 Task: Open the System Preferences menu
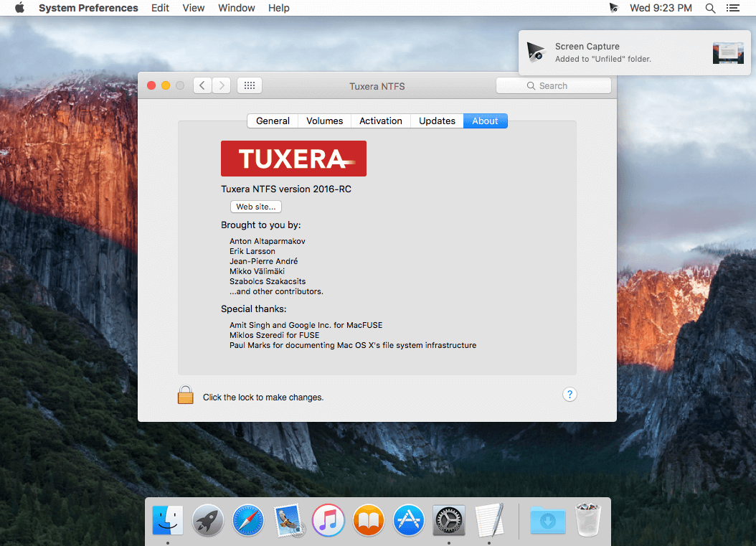[x=88, y=8]
